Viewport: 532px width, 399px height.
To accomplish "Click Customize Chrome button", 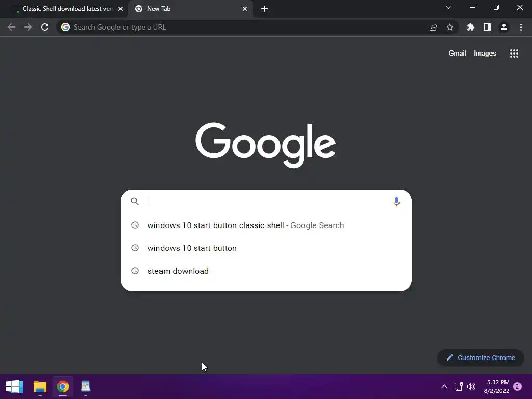I will pos(481,357).
